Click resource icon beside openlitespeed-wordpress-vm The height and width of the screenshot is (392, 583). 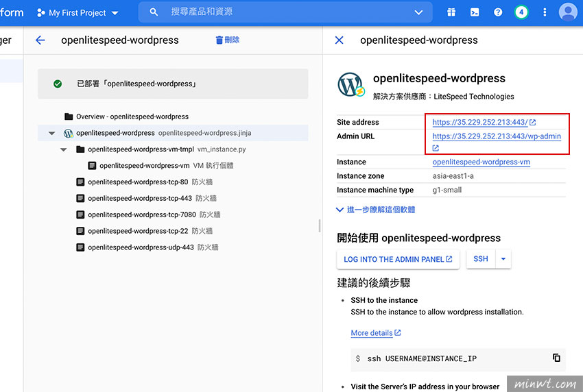coord(92,166)
